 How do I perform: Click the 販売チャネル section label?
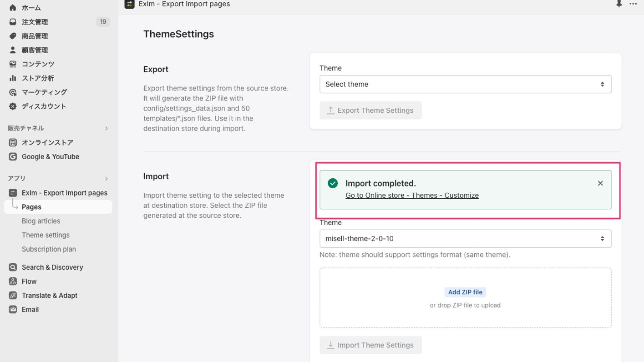point(26,128)
